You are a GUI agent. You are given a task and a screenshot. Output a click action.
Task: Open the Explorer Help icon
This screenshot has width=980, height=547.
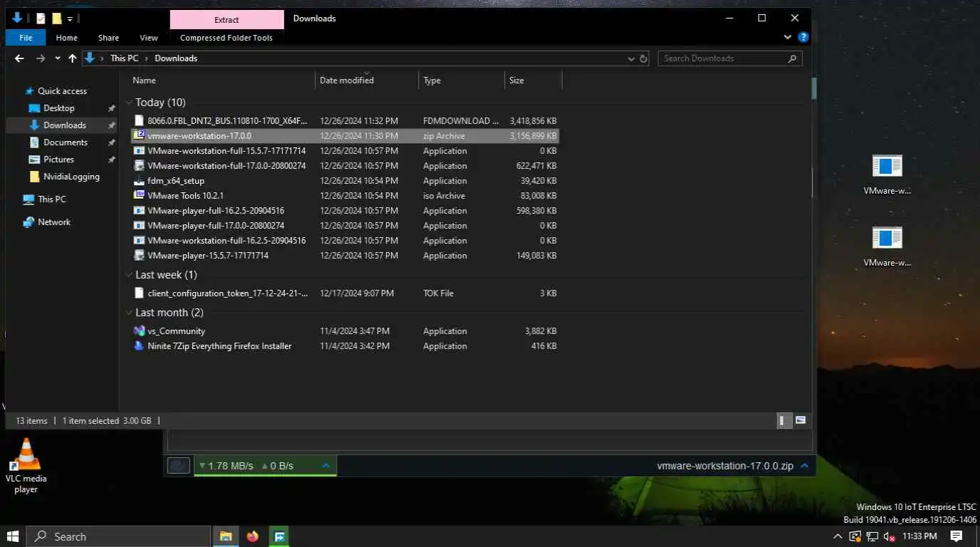[803, 37]
